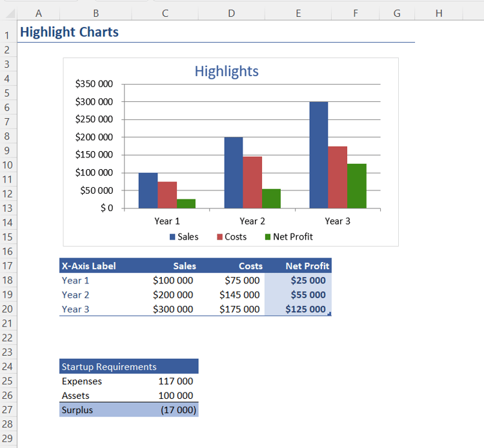The width and height of the screenshot is (484, 448).
Task: Select the Expenses 117 000 value cell
Action: [x=165, y=381]
